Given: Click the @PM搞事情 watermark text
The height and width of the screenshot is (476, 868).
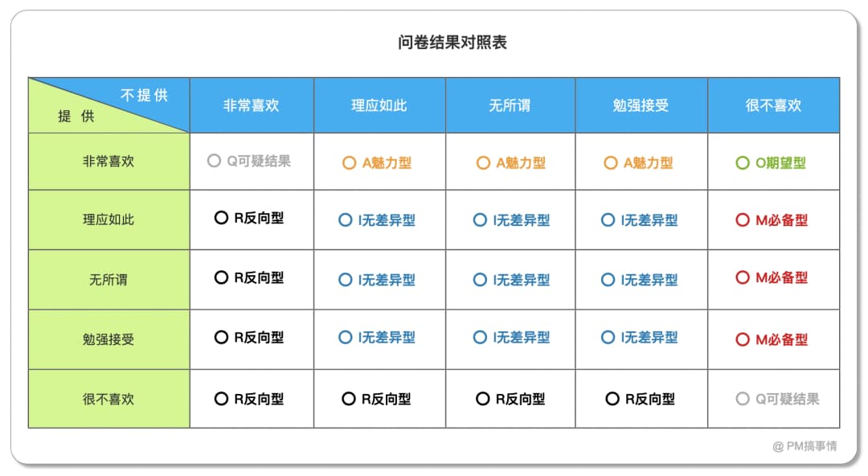Looking at the screenshot, I should pos(805,445).
